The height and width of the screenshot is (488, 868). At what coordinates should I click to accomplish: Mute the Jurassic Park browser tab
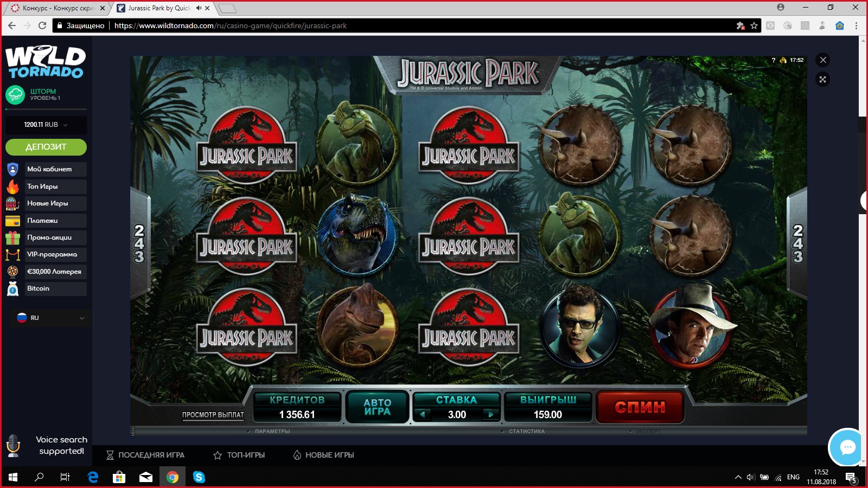click(199, 8)
